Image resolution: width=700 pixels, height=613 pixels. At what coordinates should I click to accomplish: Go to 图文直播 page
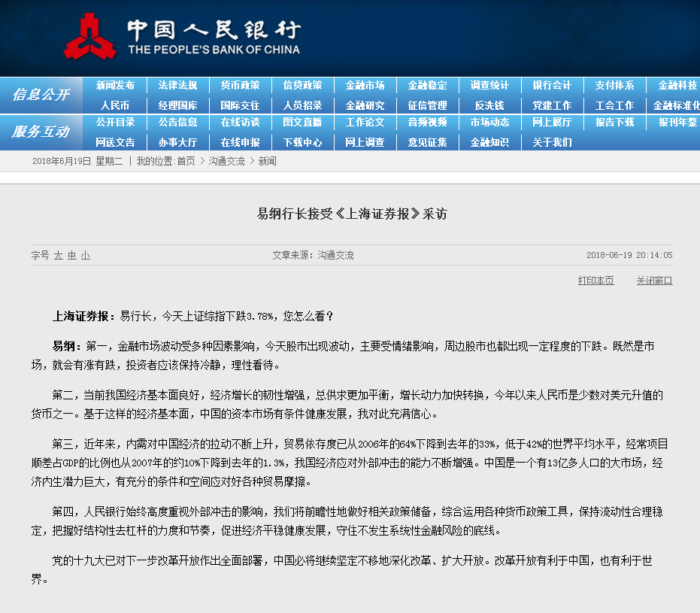point(302,122)
